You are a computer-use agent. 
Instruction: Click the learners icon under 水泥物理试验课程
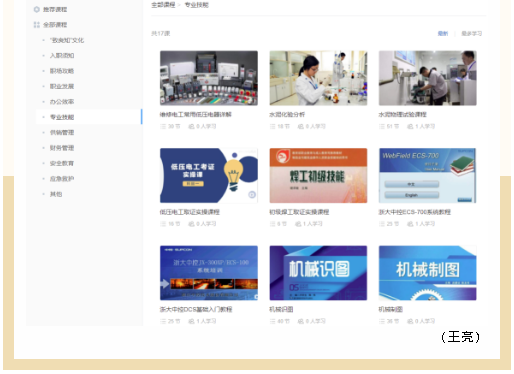click(x=410, y=126)
